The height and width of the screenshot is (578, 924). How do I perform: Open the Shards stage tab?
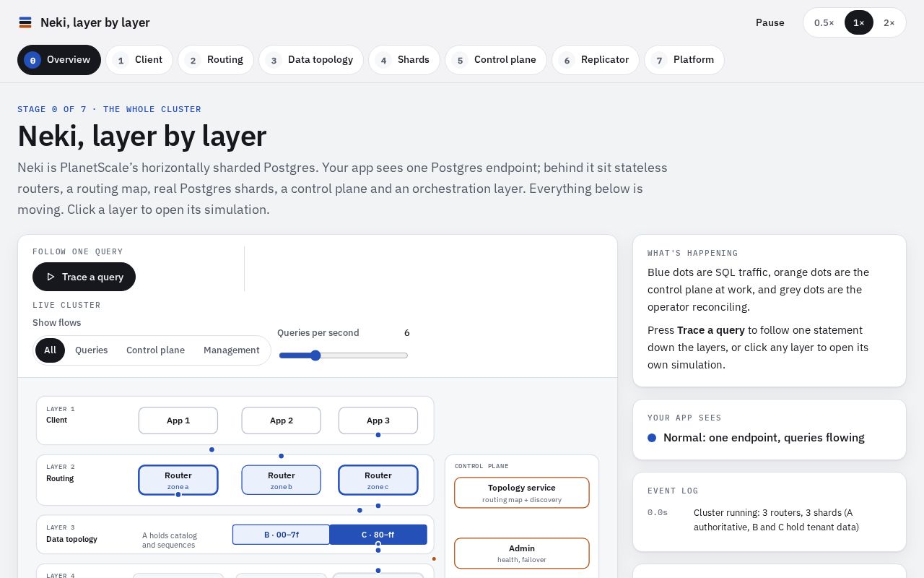(404, 60)
